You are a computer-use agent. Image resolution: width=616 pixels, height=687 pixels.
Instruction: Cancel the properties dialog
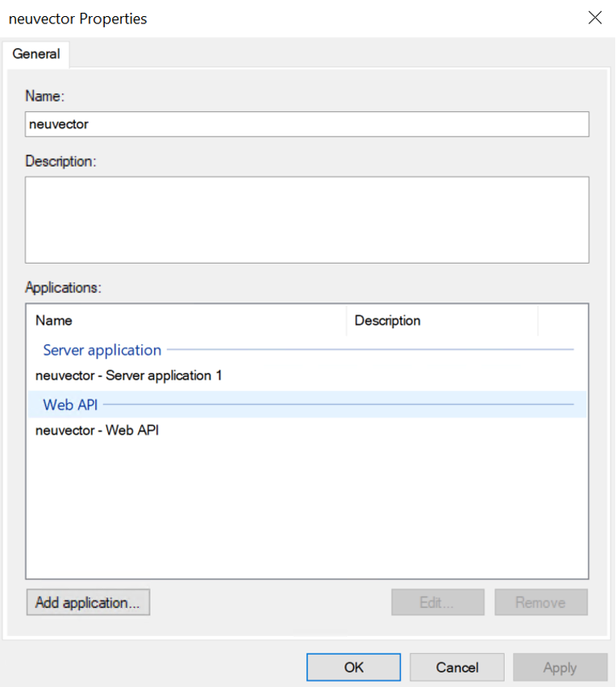(456, 667)
